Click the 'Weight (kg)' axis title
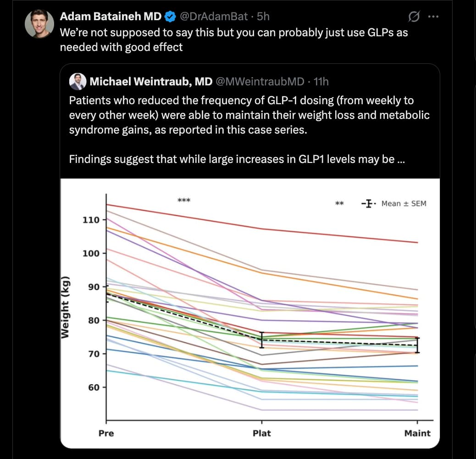 (66, 307)
